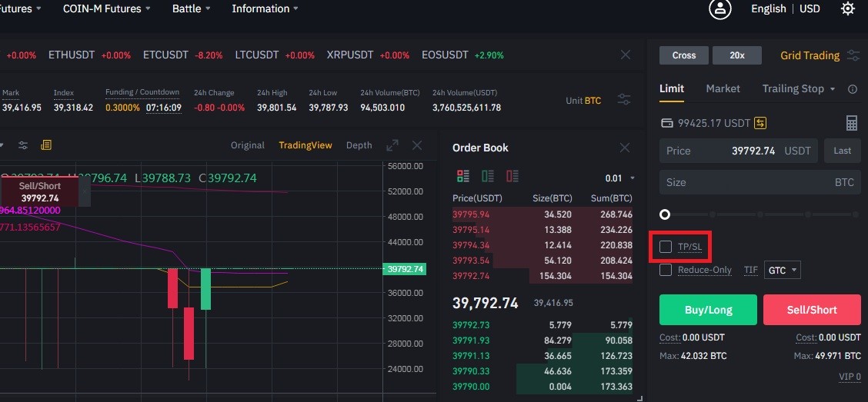Click the 39,792.74 last price
Image resolution: width=868 pixels, height=402 pixels.
click(x=486, y=303)
